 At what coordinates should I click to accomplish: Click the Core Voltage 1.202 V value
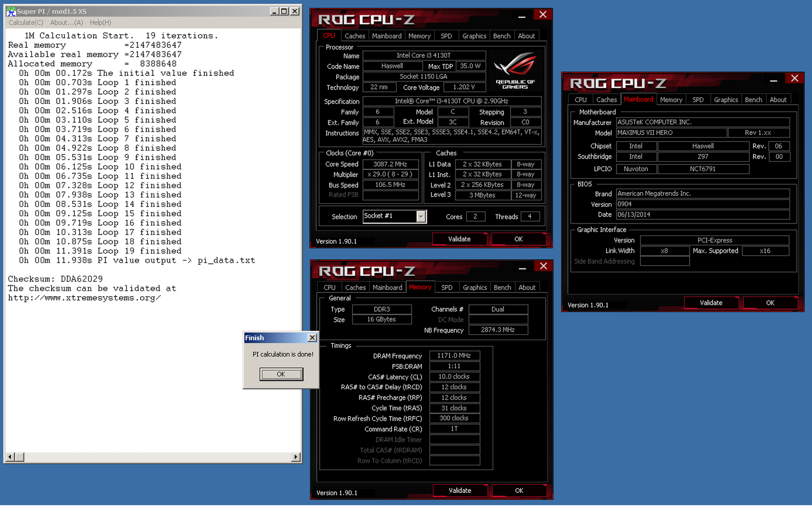pyautogui.click(x=464, y=87)
